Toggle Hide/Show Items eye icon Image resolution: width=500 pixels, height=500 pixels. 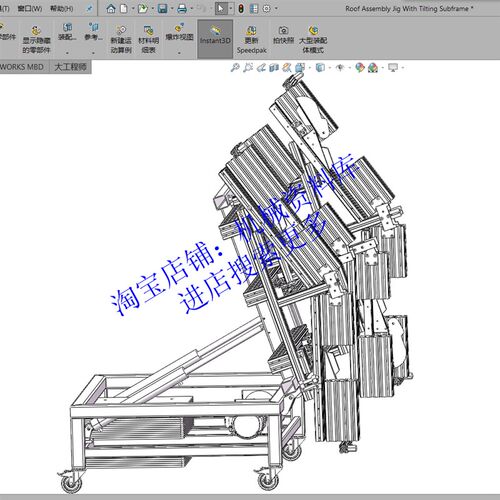[x=340, y=68]
